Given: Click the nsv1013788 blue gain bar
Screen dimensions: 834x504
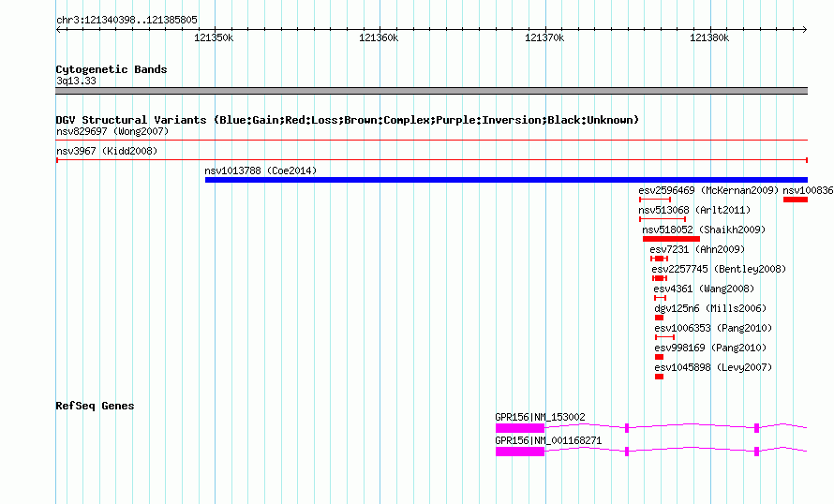Looking at the screenshot, I should tap(506, 180).
